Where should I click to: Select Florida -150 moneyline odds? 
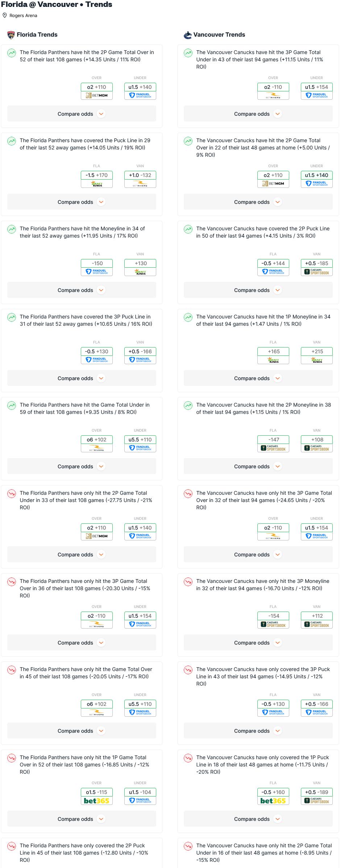coord(97,263)
